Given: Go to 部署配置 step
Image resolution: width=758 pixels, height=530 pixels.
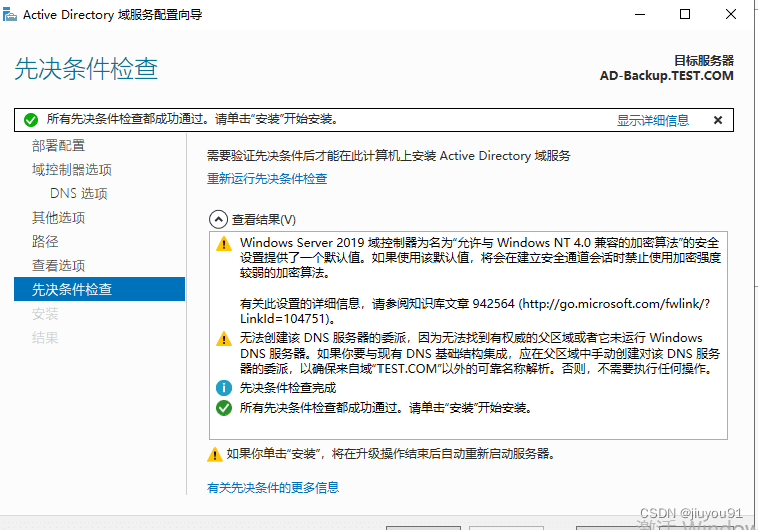Looking at the screenshot, I should pyautogui.click(x=58, y=146).
